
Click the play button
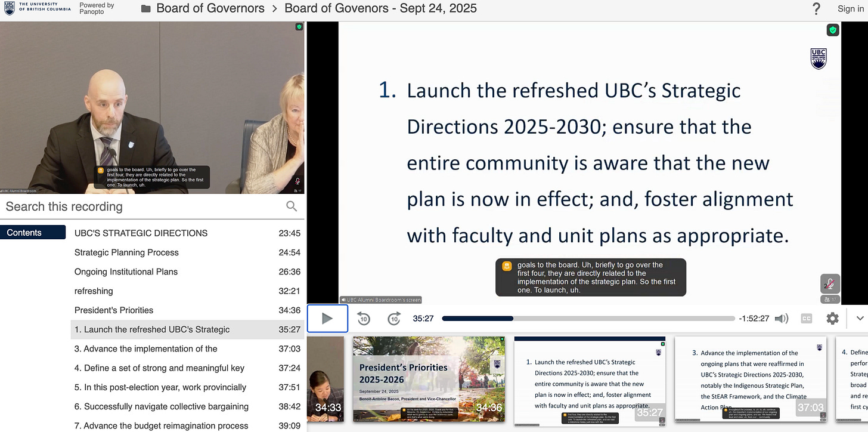click(327, 319)
